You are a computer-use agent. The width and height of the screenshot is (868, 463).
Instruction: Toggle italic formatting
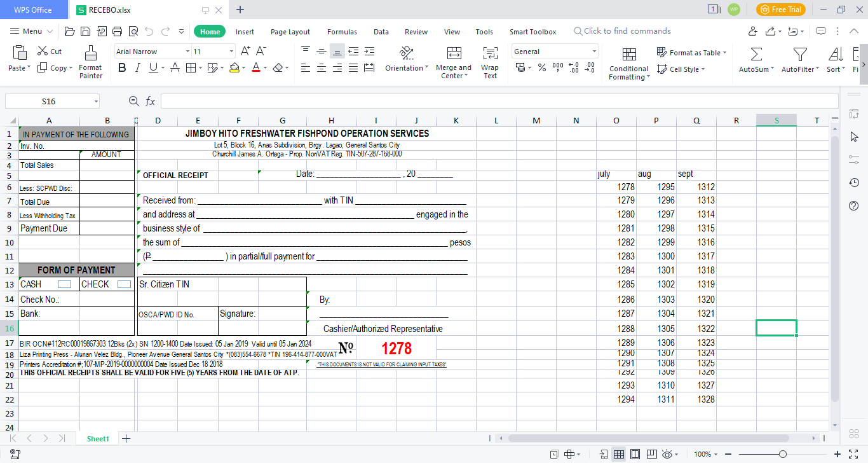click(x=137, y=67)
